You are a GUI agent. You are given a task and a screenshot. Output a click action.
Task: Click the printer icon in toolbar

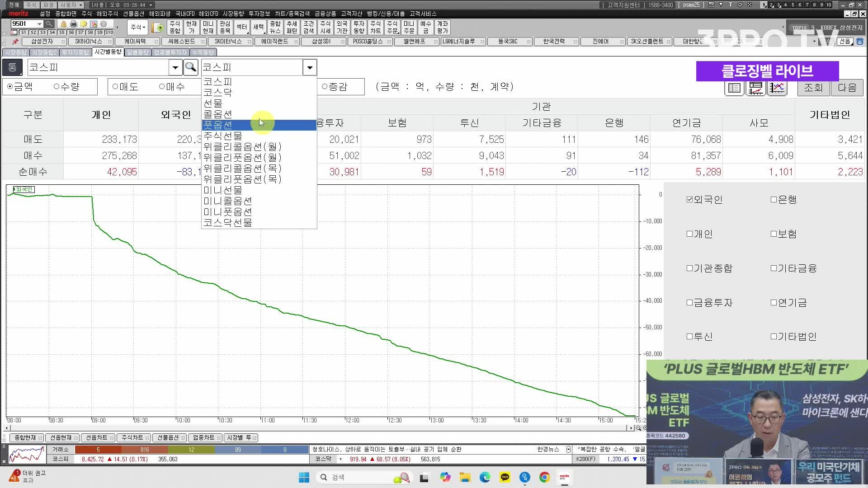(73, 24)
